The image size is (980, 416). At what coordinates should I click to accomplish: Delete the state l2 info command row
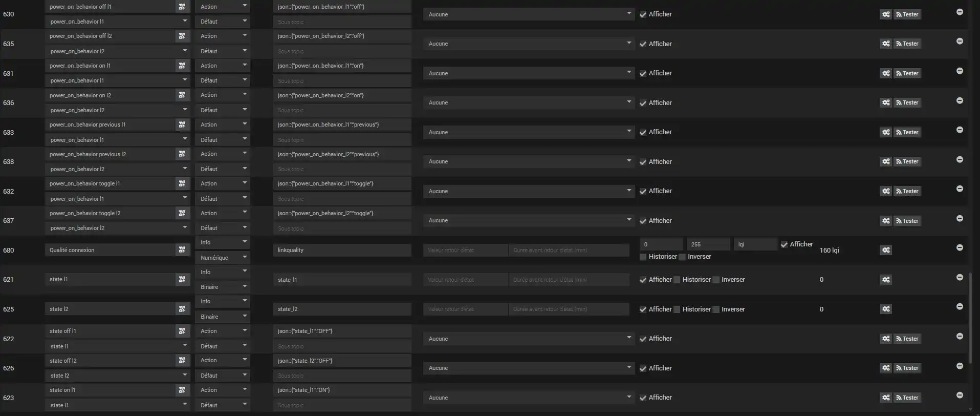(x=960, y=306)
